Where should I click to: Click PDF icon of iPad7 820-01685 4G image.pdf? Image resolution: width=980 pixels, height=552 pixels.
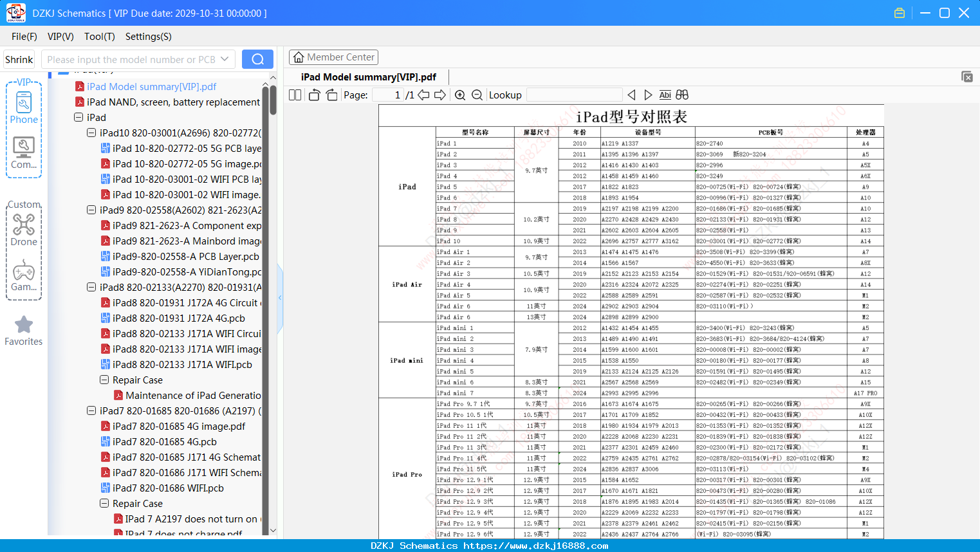[106, 427]
